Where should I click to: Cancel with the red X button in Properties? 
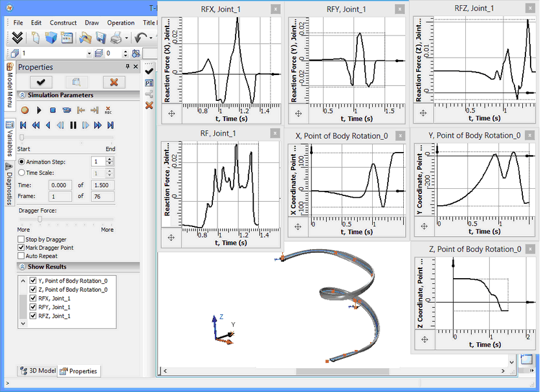pos(114,82)
